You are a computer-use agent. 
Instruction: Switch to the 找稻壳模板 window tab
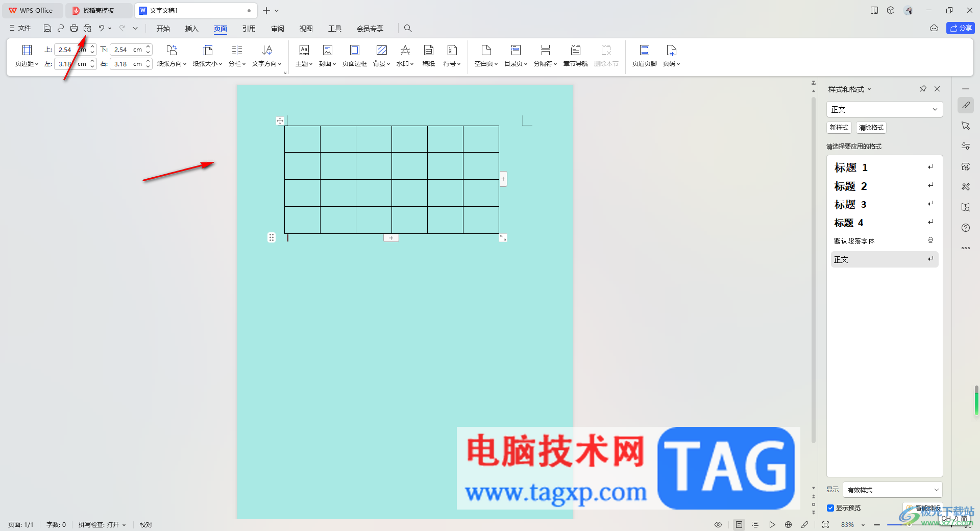(98, 10)
